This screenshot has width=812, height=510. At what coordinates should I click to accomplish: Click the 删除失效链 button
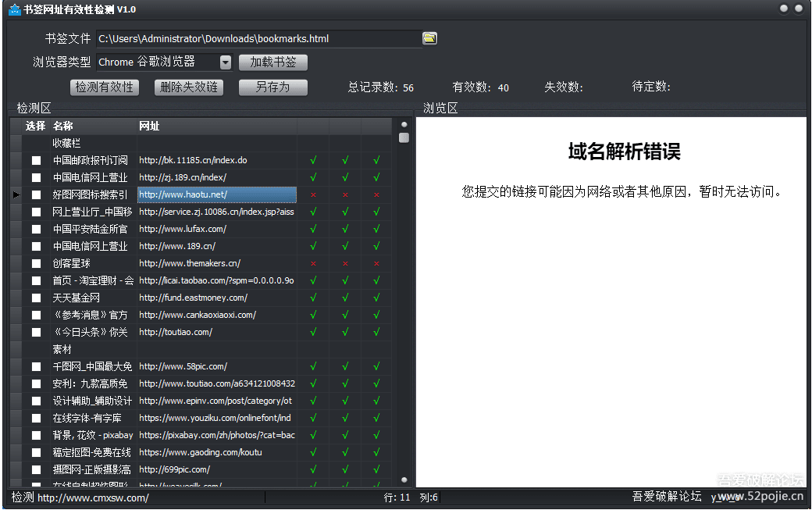(189, 87)
